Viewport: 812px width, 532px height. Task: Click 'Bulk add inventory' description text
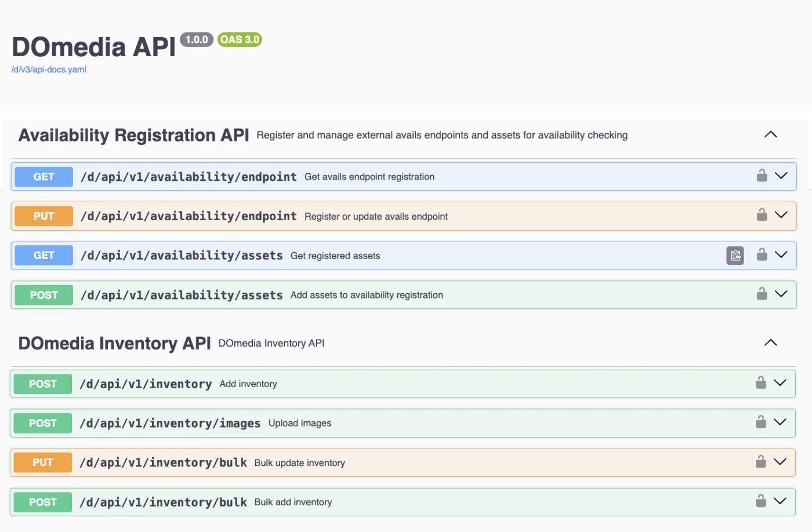293,502
